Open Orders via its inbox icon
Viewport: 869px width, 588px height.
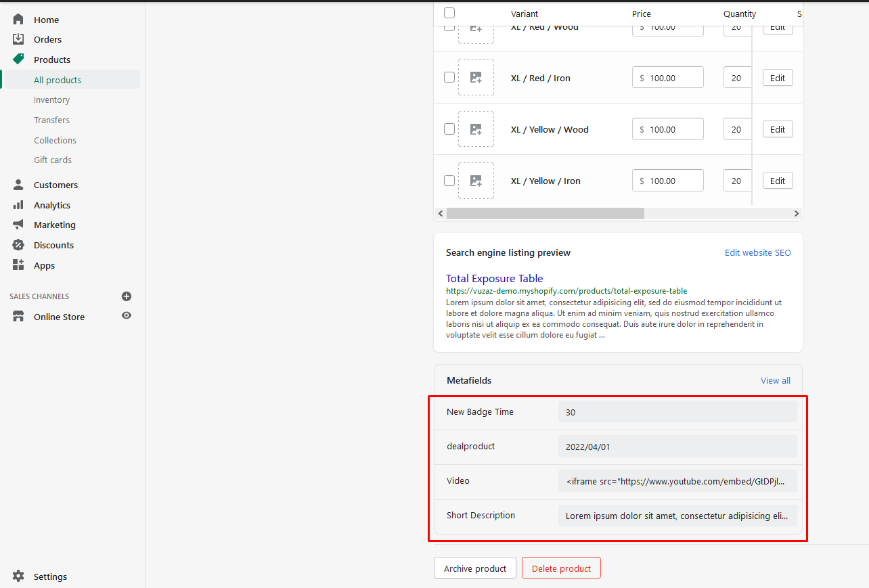[18, 39]
